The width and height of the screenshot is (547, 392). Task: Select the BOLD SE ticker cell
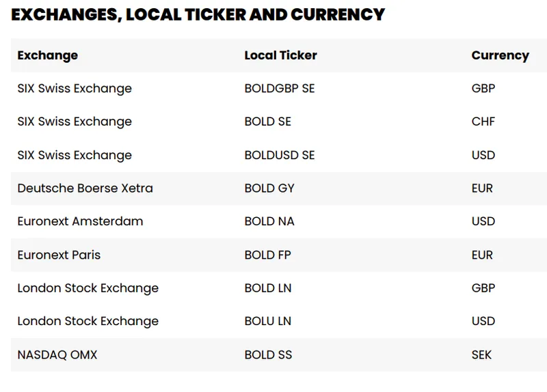click(267, 122)
